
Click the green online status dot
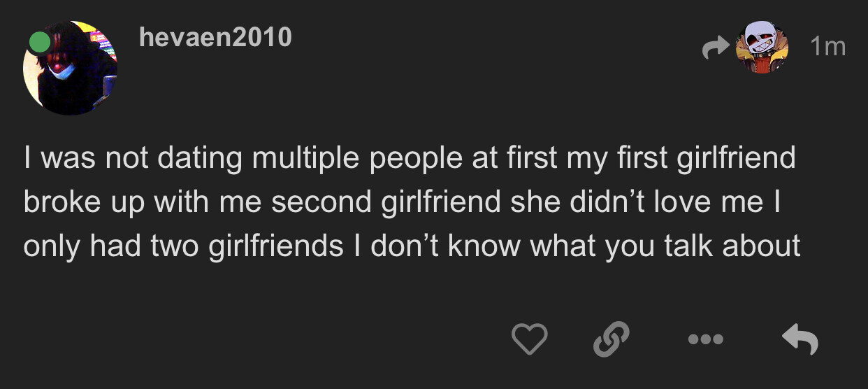(x=39, y=42)
